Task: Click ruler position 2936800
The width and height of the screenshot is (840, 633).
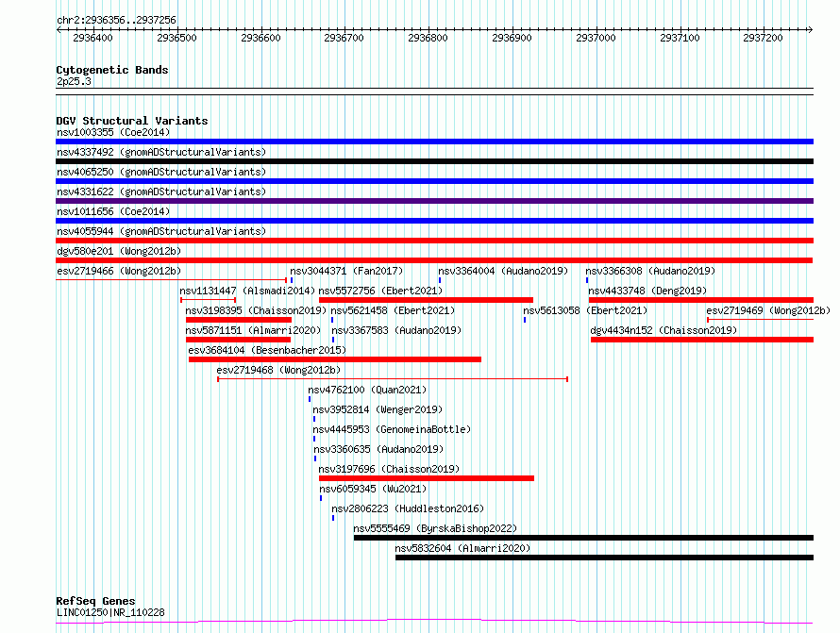Action: tap(428, 38)
